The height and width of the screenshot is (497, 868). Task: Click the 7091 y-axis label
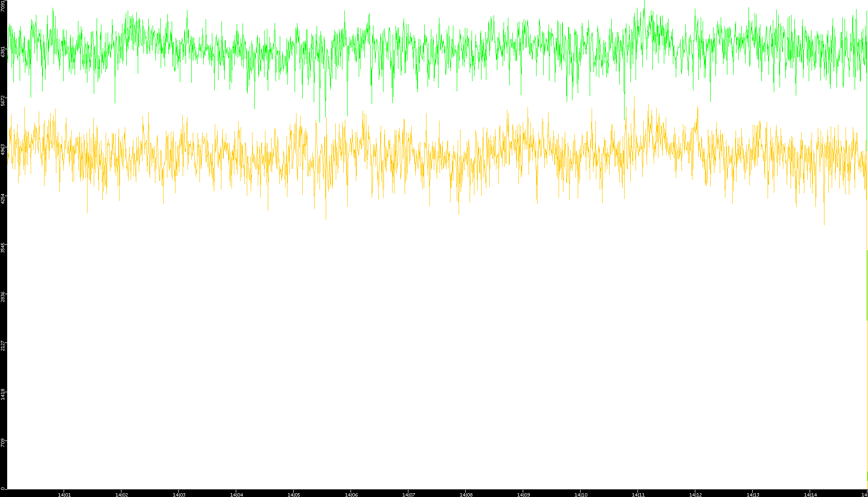3,6
